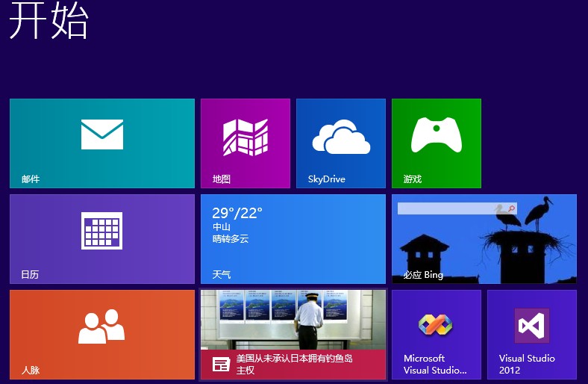Click the Microsoft Visual Studio... label text
The height and width of the screenshot is (384, 588).
(x=435, y=364)
